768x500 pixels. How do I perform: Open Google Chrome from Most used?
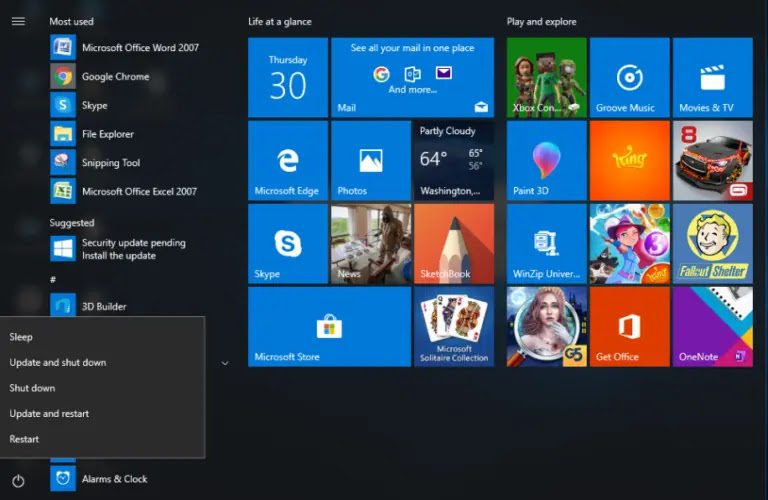point(100,76)
